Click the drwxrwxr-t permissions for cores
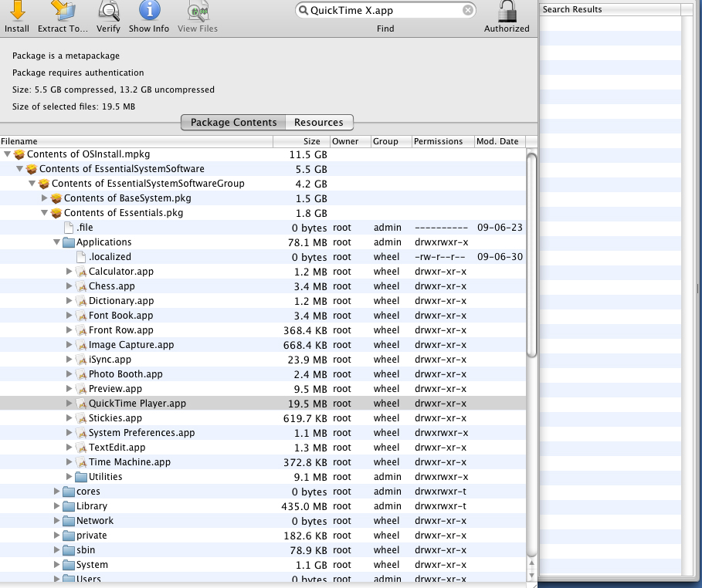The image size is (702, 588). 440,492
